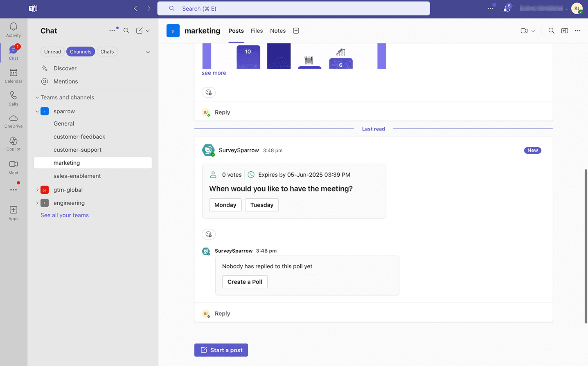Screen dimensions: 588x366
Task: Switch to the Notes tab
Action: point(278,31)
